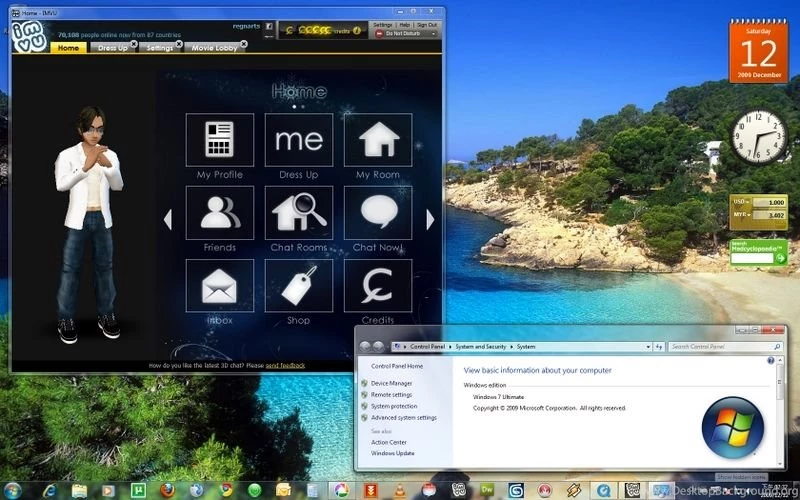Open the Chat Now! speech bubble tile
Viewport: 800px width, 500px height.
[x=378, y=213]
